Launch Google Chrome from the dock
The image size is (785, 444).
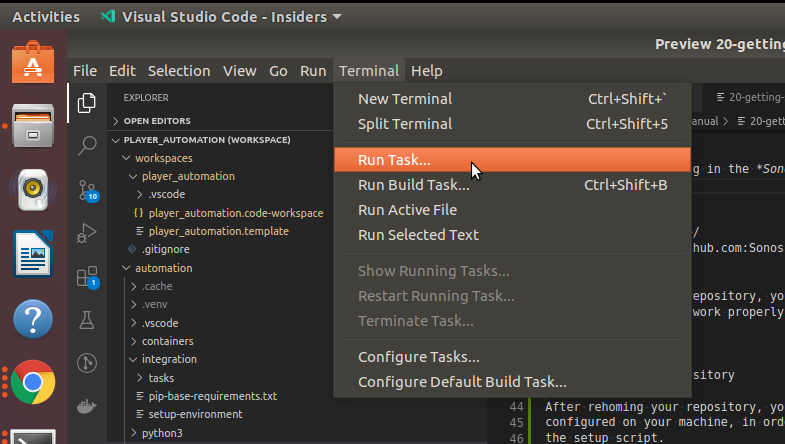click(x=32, y=382)
